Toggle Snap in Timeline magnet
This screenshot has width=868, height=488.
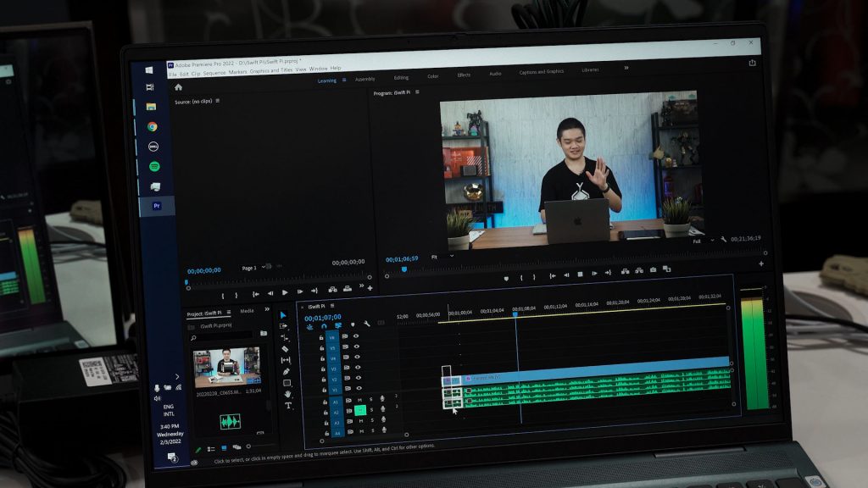324,326
